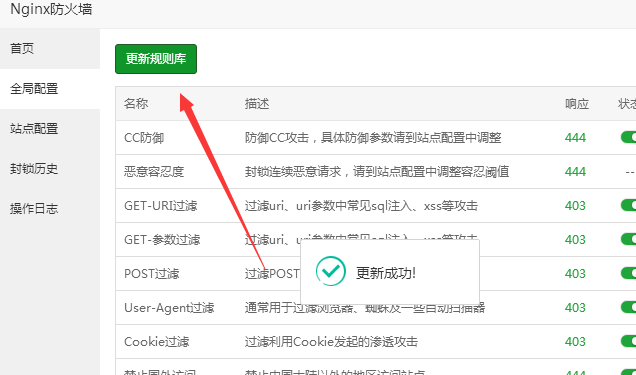This screenshot has height=375, width=636.
Task: Select the Cookie过滤 rule name
Action: coord(157,342)
